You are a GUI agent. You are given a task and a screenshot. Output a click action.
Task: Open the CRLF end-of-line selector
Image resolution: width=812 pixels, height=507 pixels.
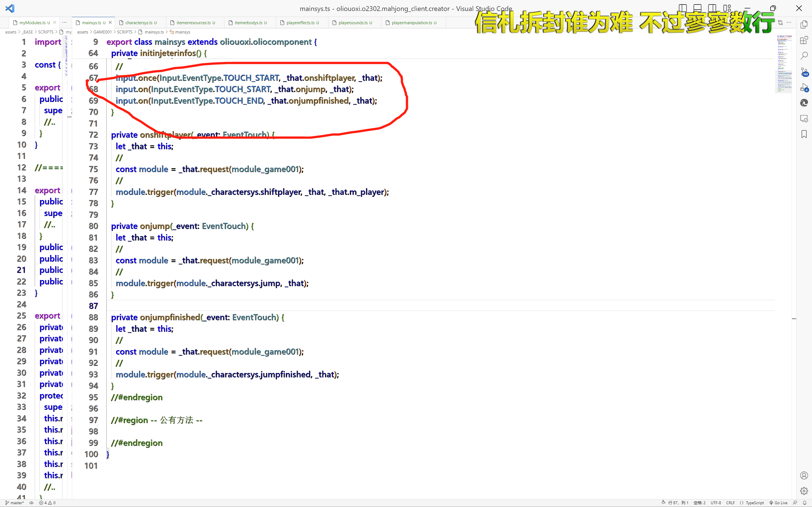coord(731,503)
